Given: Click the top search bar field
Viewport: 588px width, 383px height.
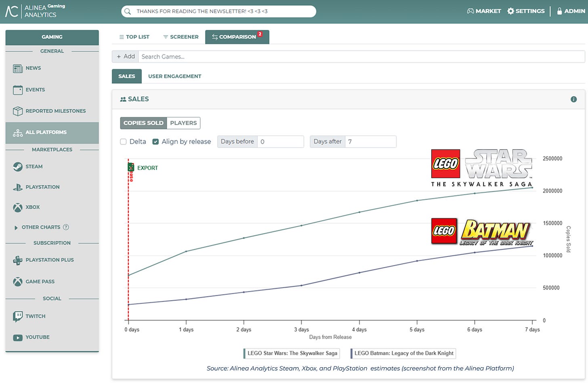Looking at the screenshot, I should pyautogui.click(x=218, y=11).
